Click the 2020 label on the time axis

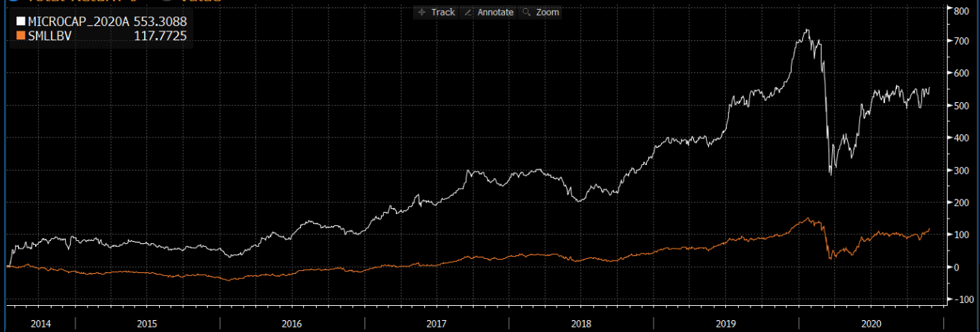(x=870, y=324)
